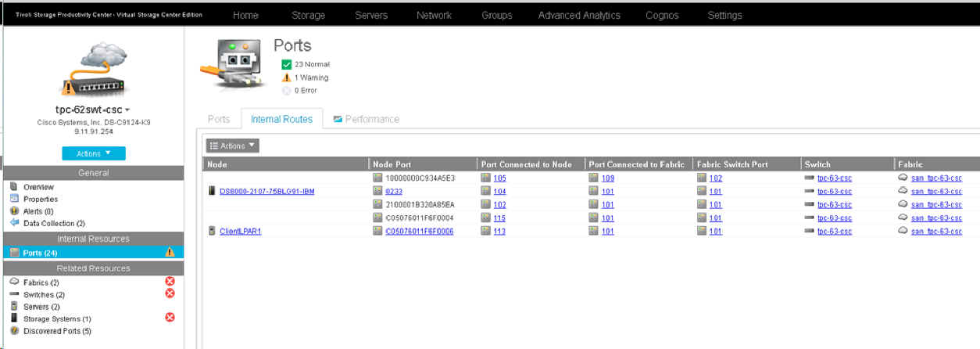This screenshot has width=980, height=349.
Task: Open the Servers menu
Action: pyautogui.click(x=371, y=15)
